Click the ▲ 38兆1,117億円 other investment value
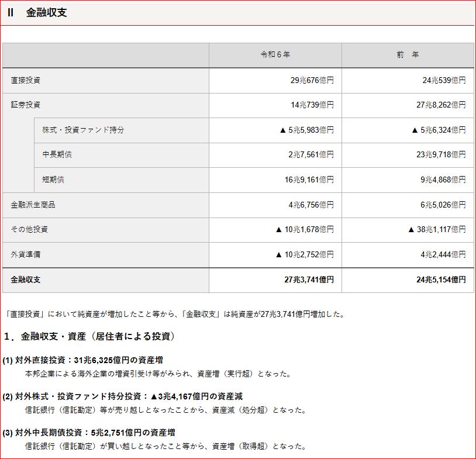This screenshot has width=476, height=459. 437,229
